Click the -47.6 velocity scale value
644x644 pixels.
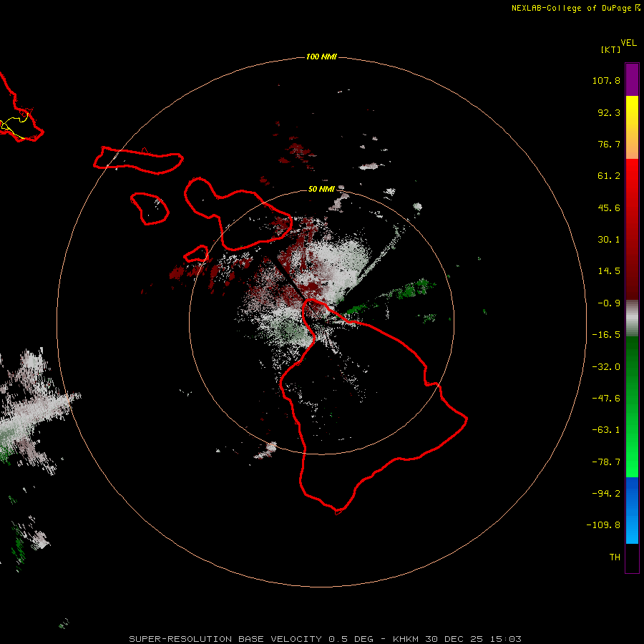point(606,399)
